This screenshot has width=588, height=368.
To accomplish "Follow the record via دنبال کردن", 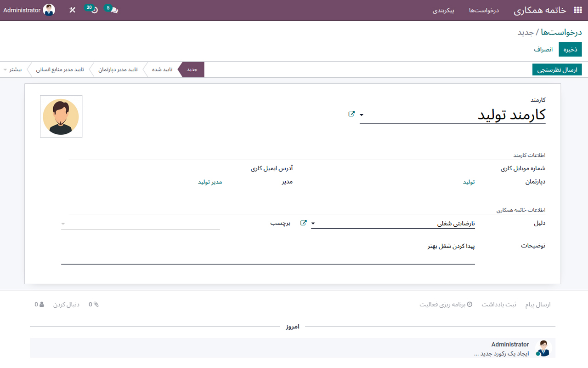I will click(x=67, y=304).
